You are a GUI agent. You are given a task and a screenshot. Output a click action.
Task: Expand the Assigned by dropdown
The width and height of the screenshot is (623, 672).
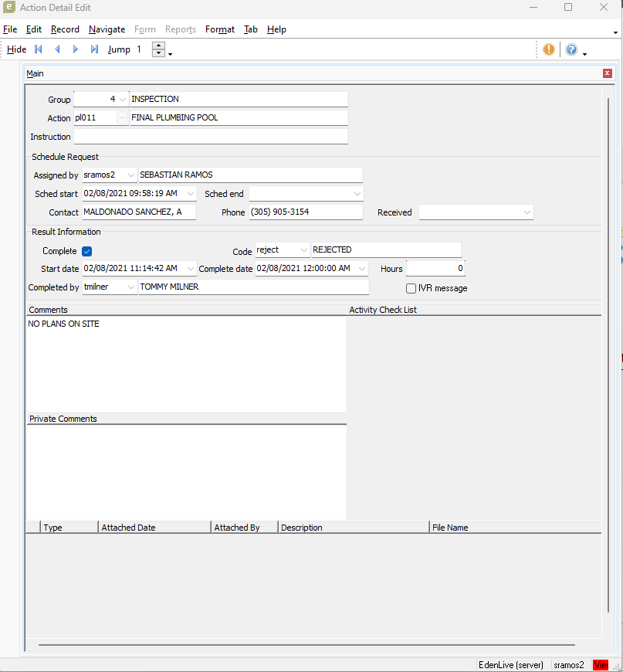(130, 175)
